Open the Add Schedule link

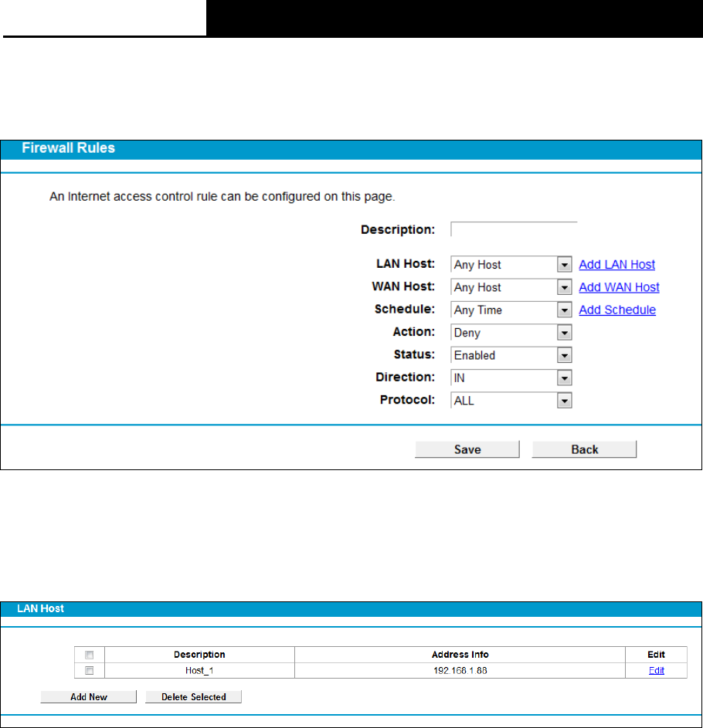click(617, 310)
